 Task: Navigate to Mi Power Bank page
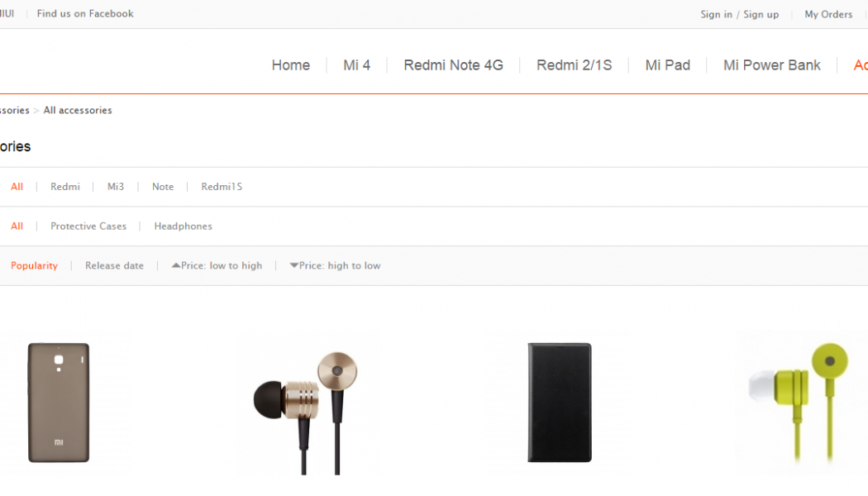click(x=771, y=65)
